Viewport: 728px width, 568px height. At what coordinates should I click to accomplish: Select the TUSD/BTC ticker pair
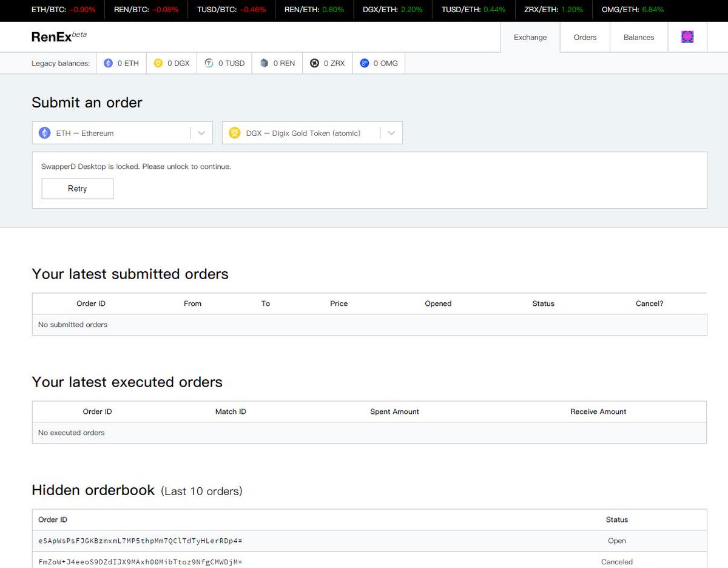[x=232, y=10]
